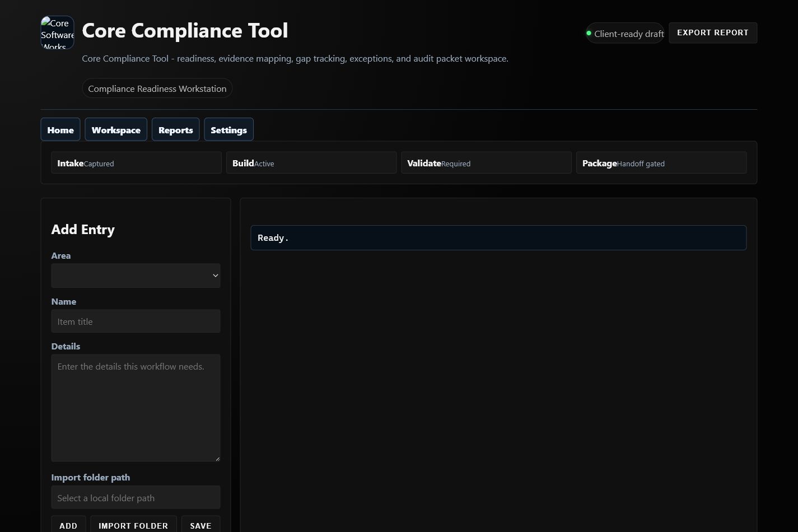The width and height of the screenshot is (798, 532).
Task: Click the green status dot in the draft badge
Action: tap(589, 33)
